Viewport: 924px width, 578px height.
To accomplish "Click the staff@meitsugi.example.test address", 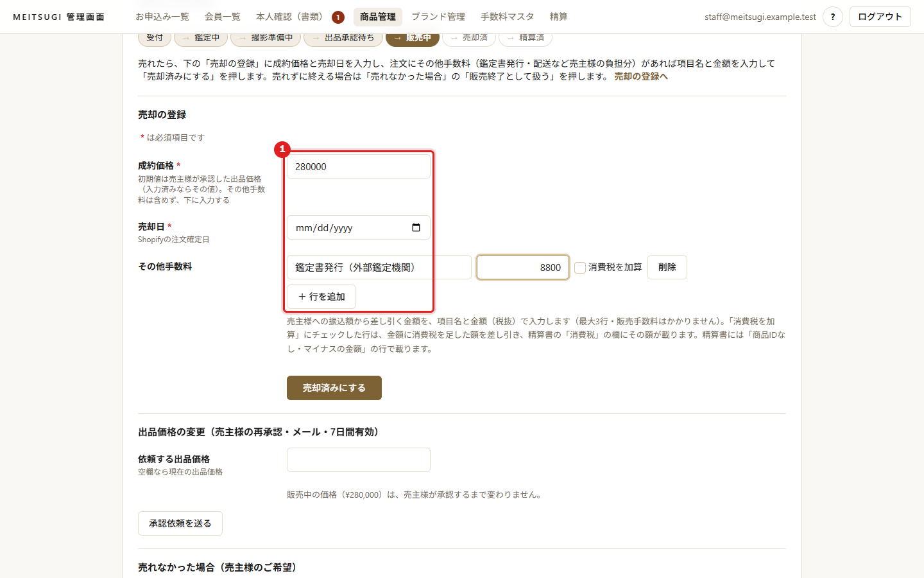I will 760,17.
